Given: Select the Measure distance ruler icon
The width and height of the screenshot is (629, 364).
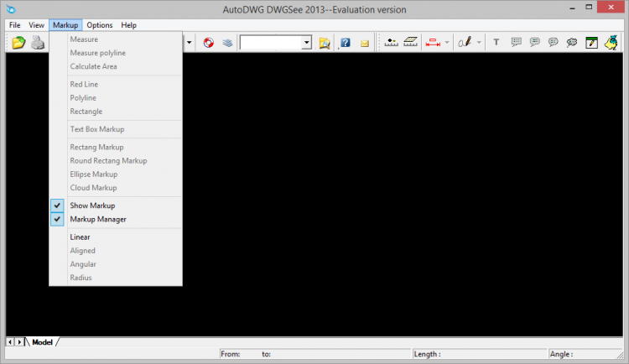Looking at the screenshot, I should click(391, 42).
